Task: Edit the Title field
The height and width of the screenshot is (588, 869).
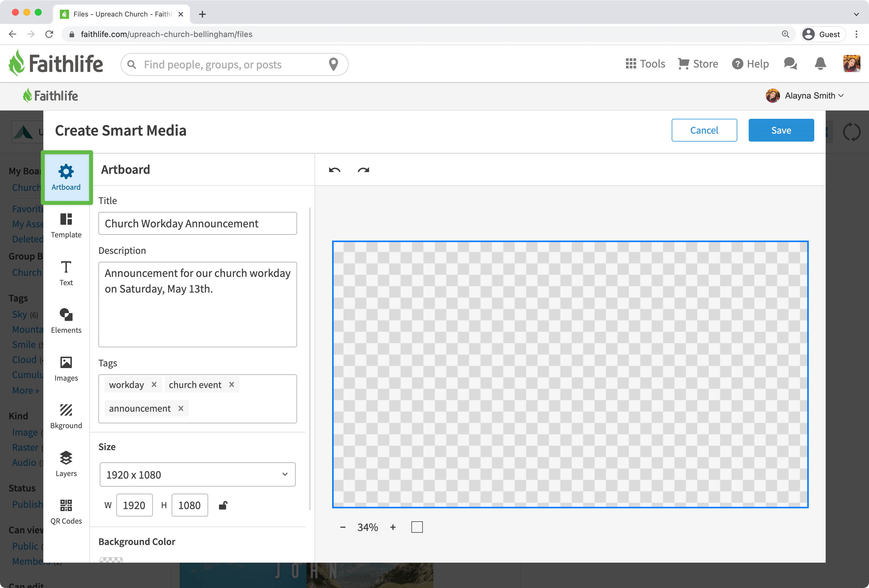Action: coord(197,223)
